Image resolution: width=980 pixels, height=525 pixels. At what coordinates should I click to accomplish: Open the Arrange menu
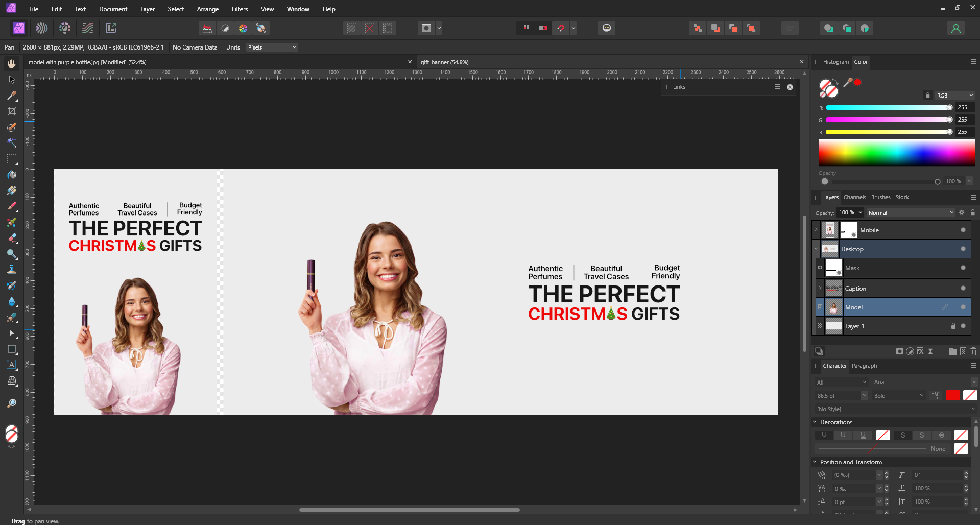(208, 9)
